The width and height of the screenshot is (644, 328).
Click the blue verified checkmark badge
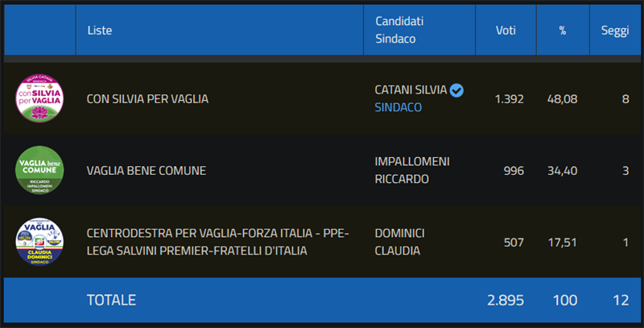[457, 90]
